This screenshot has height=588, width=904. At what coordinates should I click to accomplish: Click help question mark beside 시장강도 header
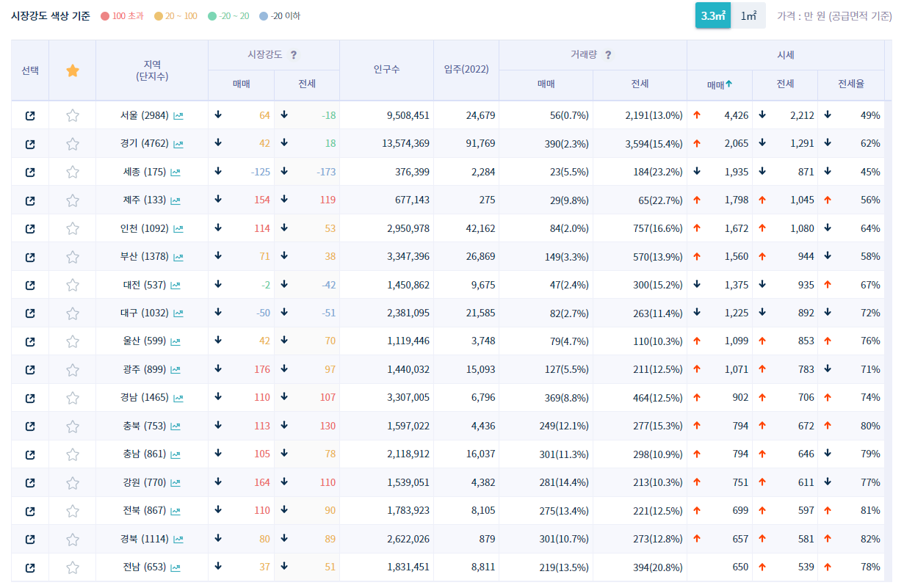pyautogui.click(x=294, y=54)
